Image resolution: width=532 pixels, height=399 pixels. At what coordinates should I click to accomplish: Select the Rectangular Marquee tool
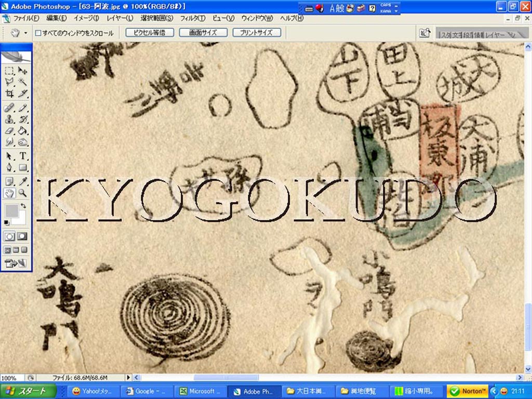pos(9,71)
